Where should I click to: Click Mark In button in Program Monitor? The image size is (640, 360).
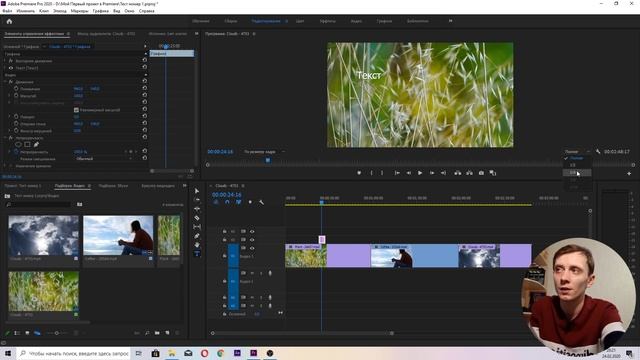[x=371, y=173]
